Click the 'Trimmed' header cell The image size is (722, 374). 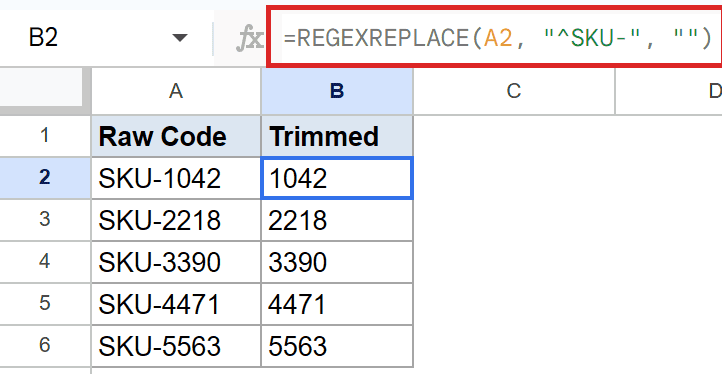(x=337, y=136)
